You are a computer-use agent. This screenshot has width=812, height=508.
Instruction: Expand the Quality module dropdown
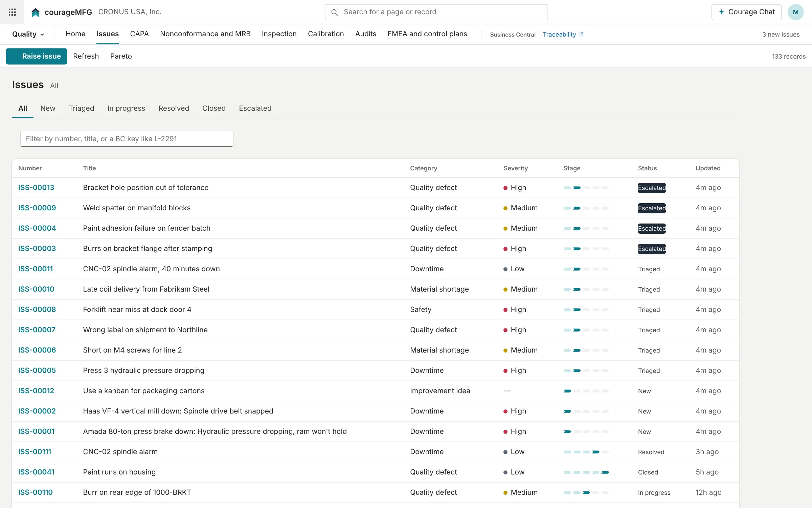[x=28, y=34]
